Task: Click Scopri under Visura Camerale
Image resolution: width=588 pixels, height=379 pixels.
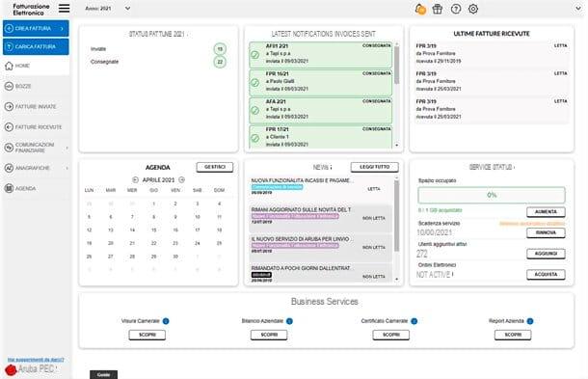Action: tap(147, 335)
